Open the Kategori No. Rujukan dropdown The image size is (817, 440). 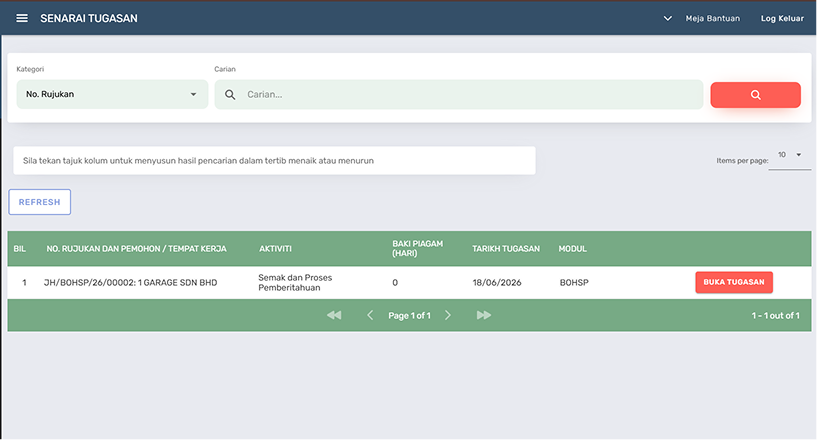[x=112, y=94]
